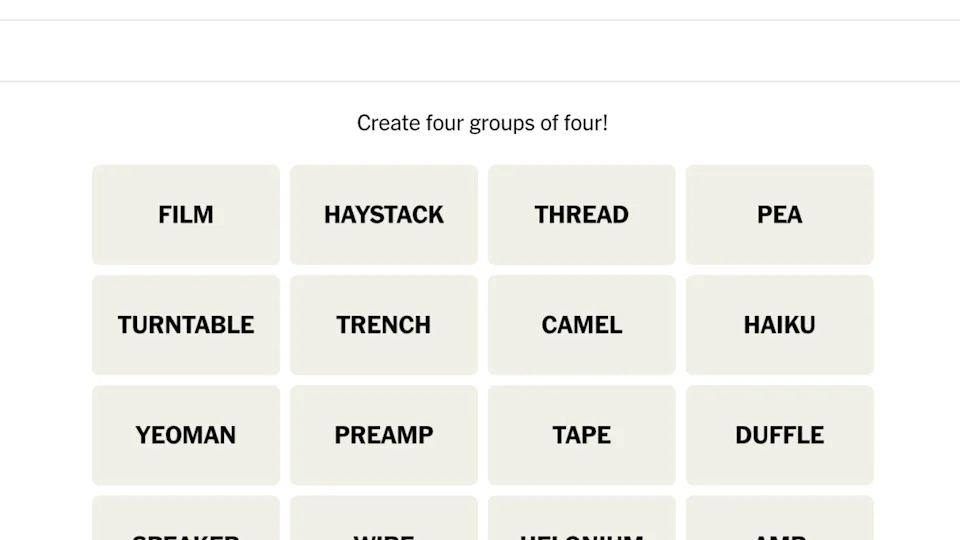Select the PEA tile
Viewport: 960px width, 540px height.
pyautogui.click(x=780, y=215)
